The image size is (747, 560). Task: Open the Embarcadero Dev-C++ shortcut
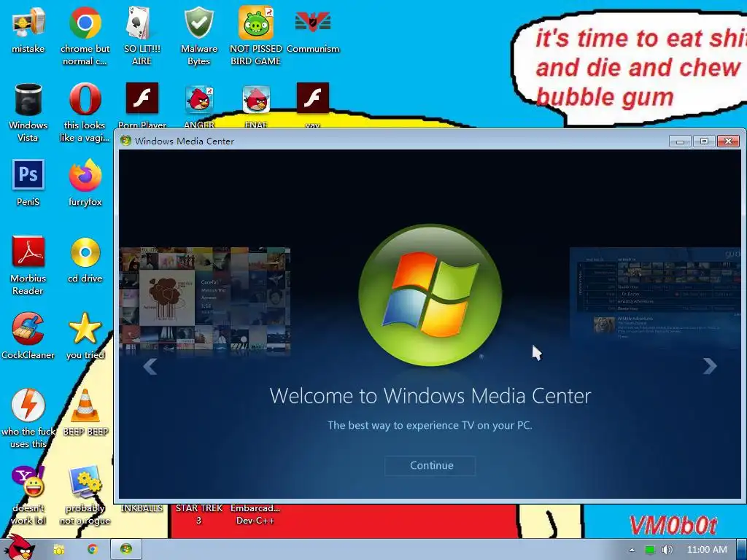[255, 514]
